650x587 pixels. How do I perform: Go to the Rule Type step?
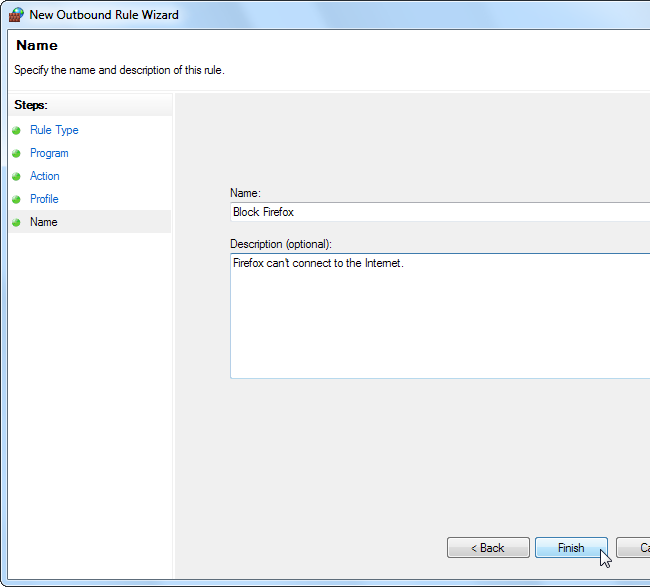[x=54, y=130]
